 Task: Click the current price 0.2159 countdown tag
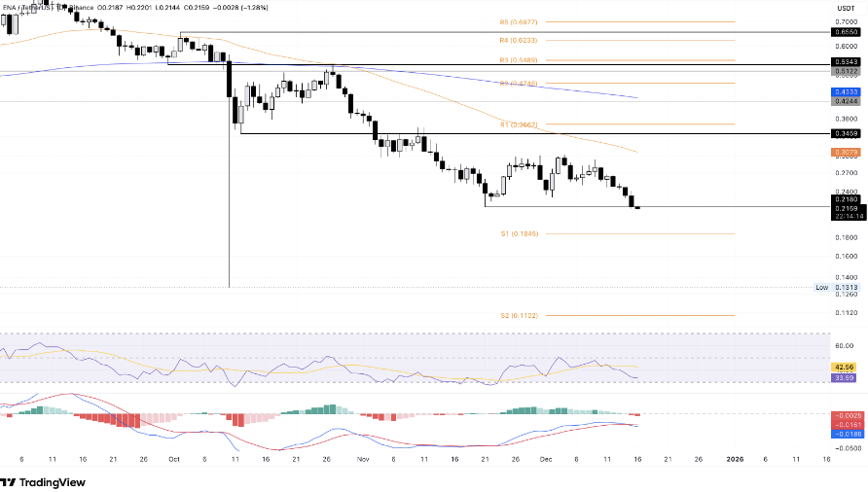point(849,213)
